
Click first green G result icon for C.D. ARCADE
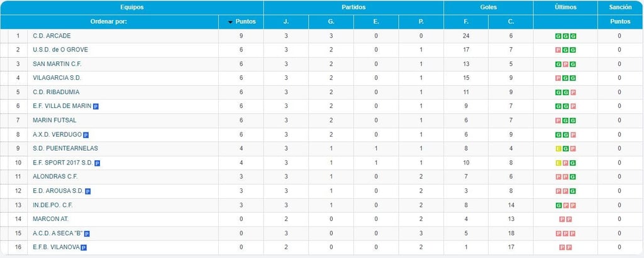coord(558,36)
